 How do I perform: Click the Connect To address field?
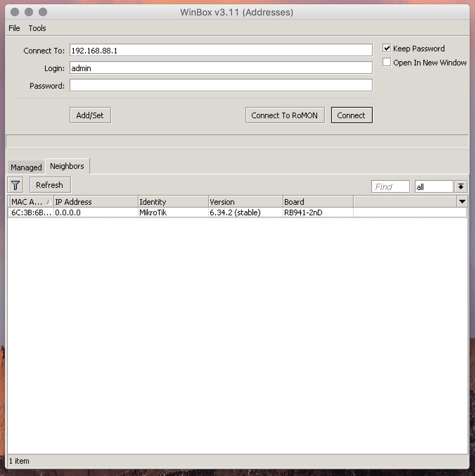pyautogui.click(x=221, y=50)
